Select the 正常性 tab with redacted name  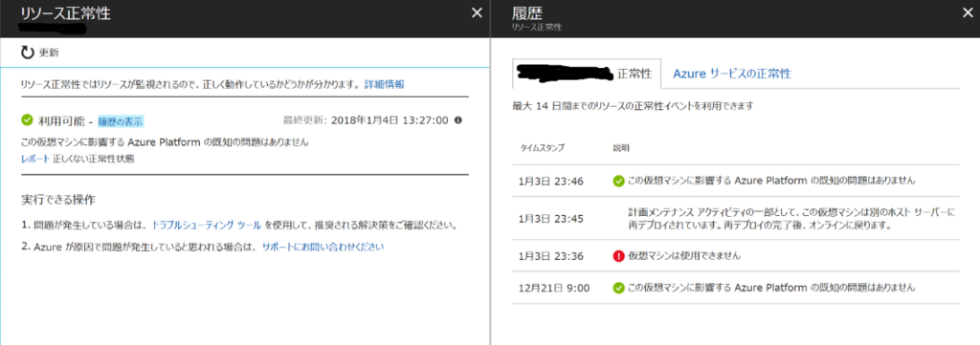tap(587, 75)
